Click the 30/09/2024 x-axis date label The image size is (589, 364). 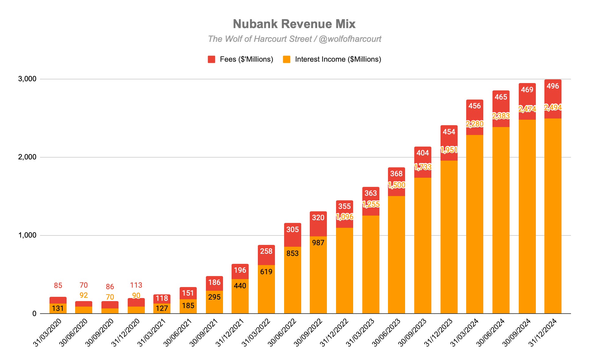[x=517, y=333]
